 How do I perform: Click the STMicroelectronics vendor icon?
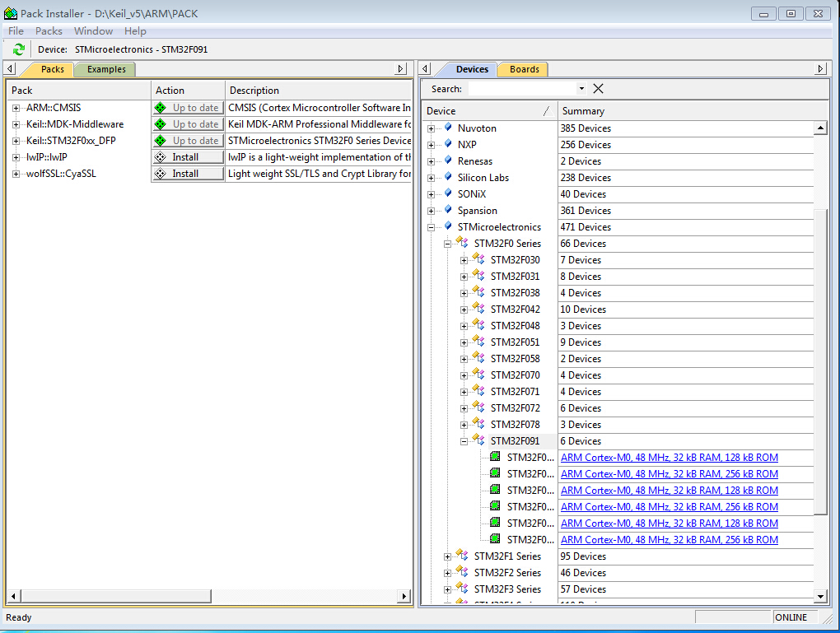(x=448, y=226)
